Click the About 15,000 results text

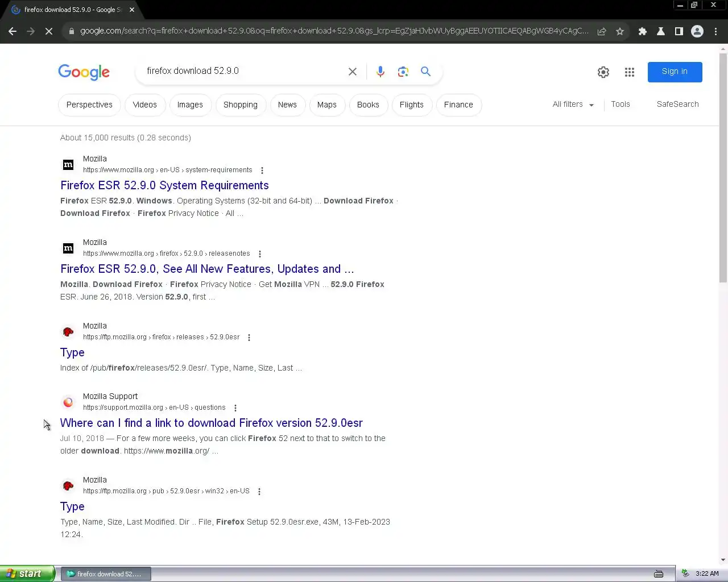tap(126, 138)
